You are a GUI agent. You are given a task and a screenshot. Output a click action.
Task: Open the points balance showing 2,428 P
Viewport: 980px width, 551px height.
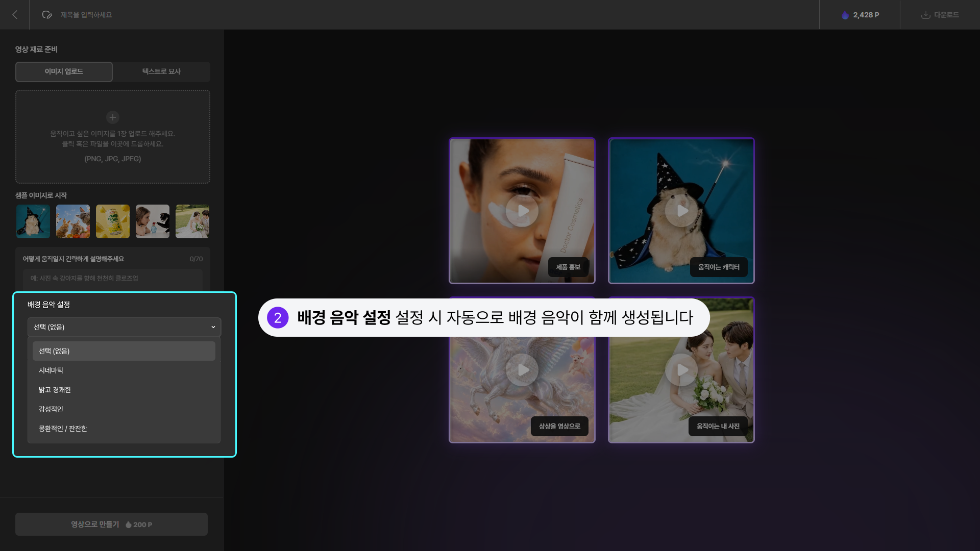click(x=860, y=15)
